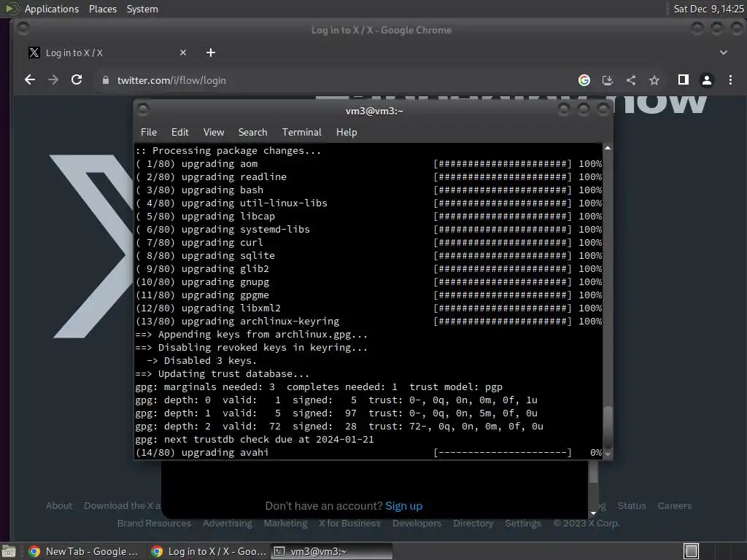Click the show desktop icon in bottom panel

click(9, 551)
